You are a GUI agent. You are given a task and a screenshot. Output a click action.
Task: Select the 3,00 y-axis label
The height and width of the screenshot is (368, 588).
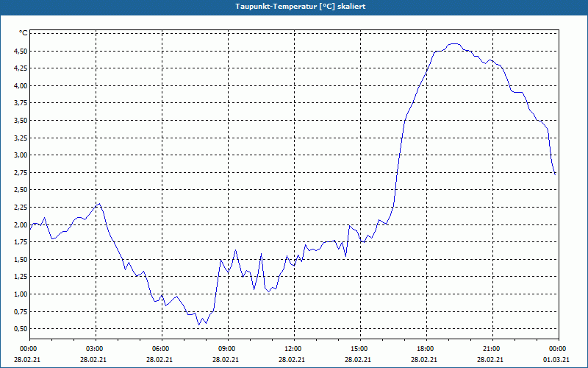tap(21, 155)
